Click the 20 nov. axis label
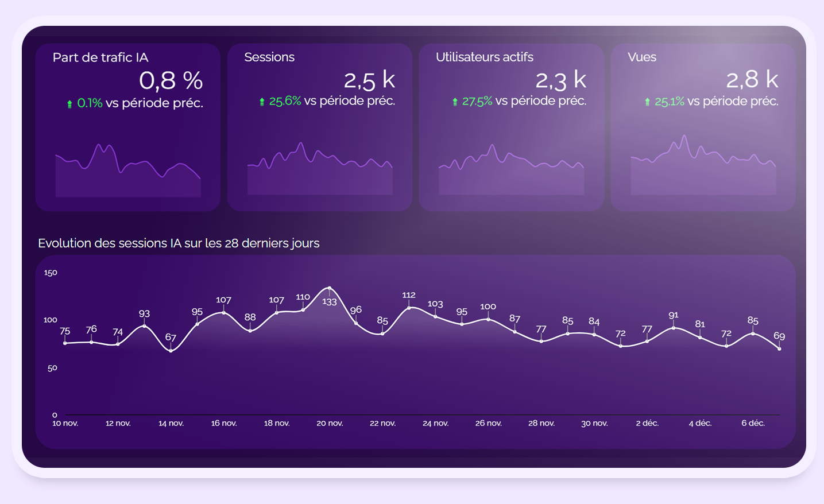 click(330, 423)
